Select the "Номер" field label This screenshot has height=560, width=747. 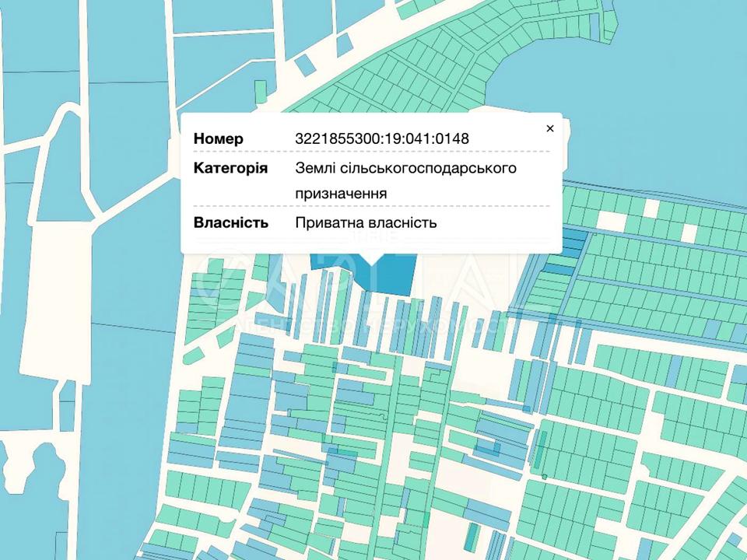pyautogui.click(x=219, y=138)
